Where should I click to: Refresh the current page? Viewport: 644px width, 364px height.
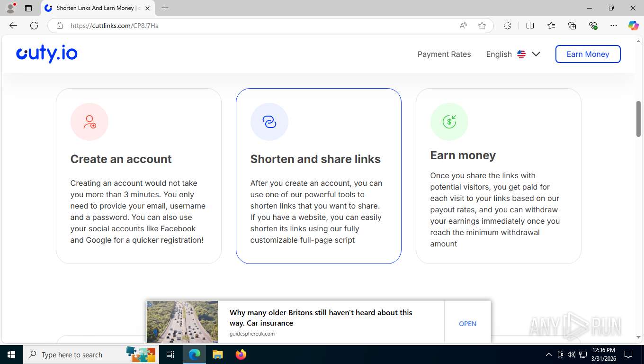pyautogui.click(x=34, y=26)
